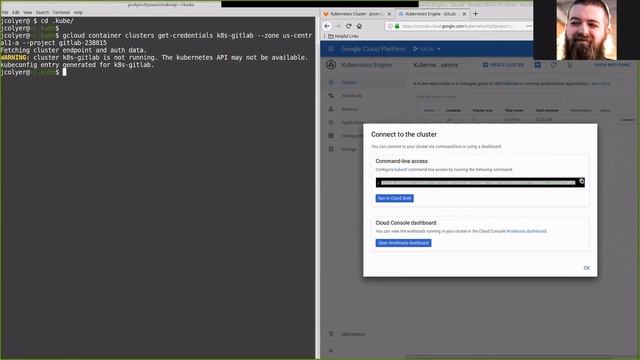Click the Total memory column header
Screen dimensions: 640x360
click(547, 111)
